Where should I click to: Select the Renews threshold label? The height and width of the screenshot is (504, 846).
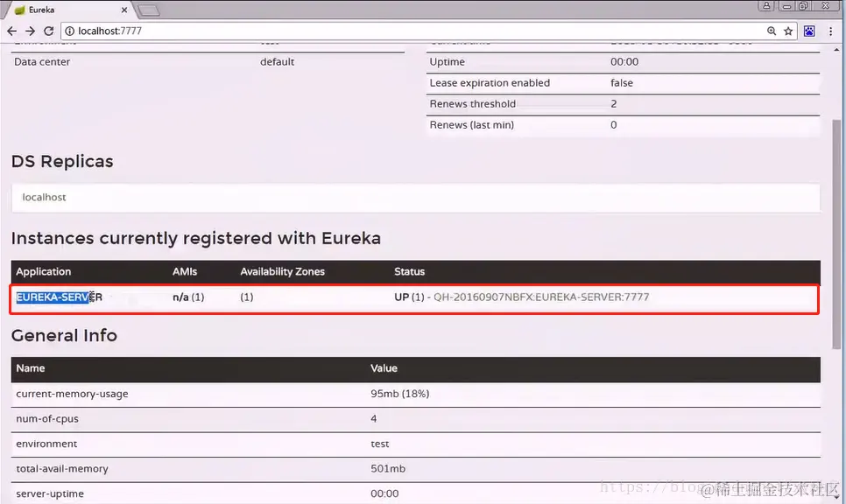[473, 104]
